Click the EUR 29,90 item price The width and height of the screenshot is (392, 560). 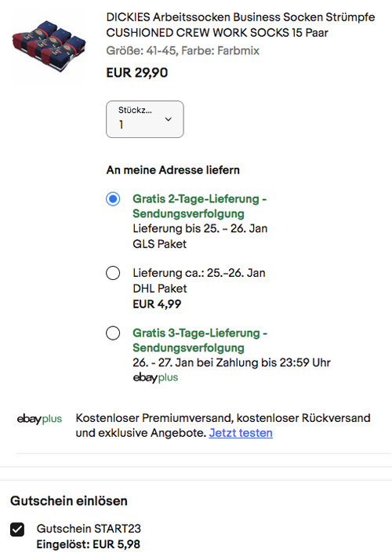136,73
